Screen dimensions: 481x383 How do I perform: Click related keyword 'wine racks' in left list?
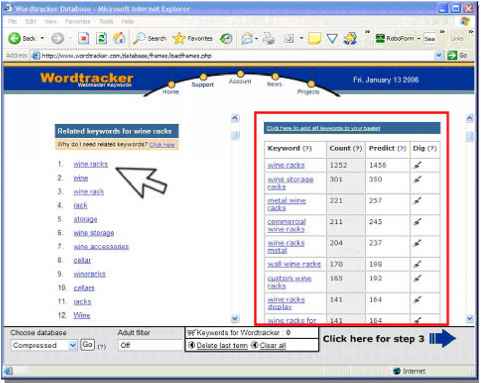[91, 164]
